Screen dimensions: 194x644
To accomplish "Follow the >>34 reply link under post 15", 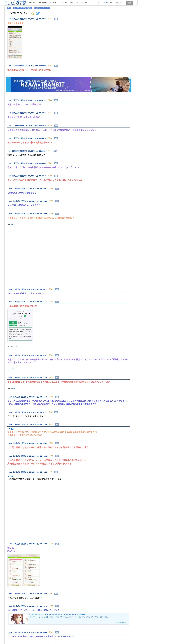I will tap(13, 369).
